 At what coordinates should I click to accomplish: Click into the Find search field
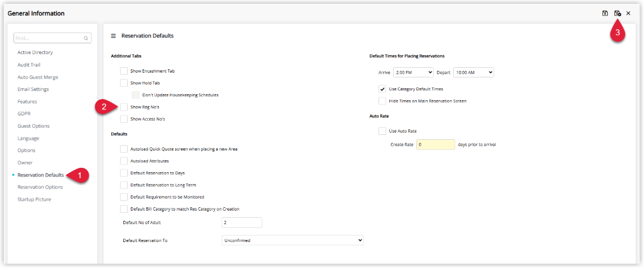(52, 38)
